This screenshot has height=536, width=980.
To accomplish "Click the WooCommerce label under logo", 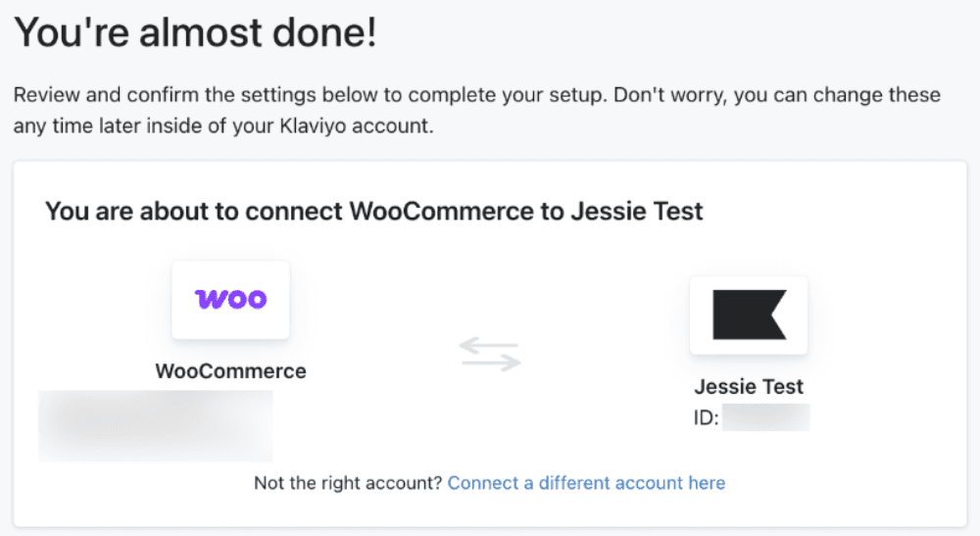I will click(x=230, y=371).
